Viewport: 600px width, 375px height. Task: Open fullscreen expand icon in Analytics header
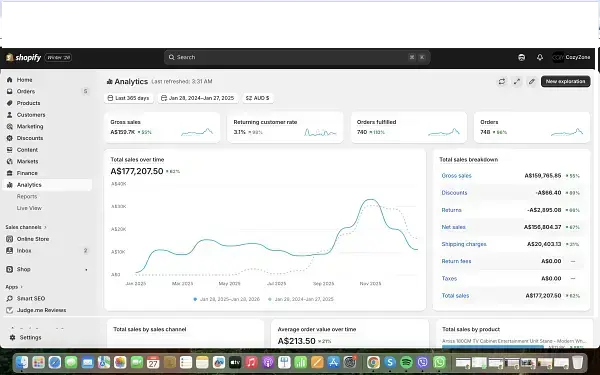pyautogui.click(x=517, y=82)
